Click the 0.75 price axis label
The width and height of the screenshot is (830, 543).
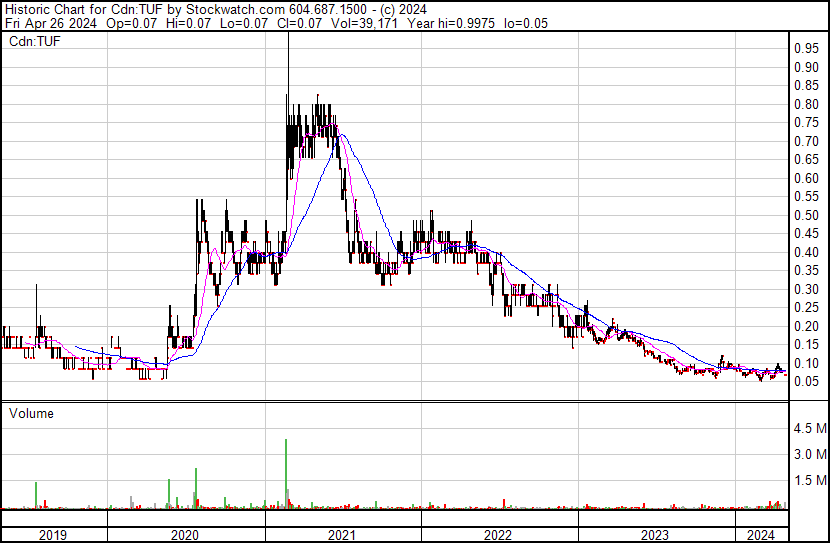(x=806, y=123)
